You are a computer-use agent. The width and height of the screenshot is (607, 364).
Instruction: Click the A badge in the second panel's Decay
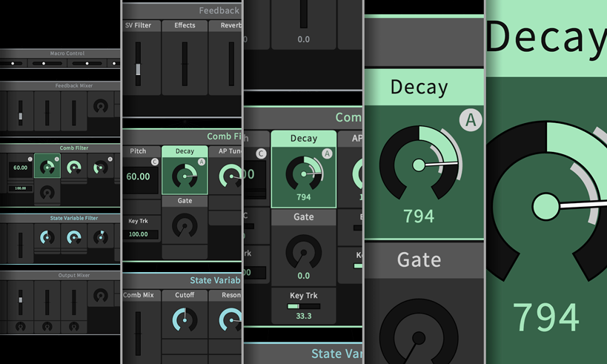coord(202,162)
